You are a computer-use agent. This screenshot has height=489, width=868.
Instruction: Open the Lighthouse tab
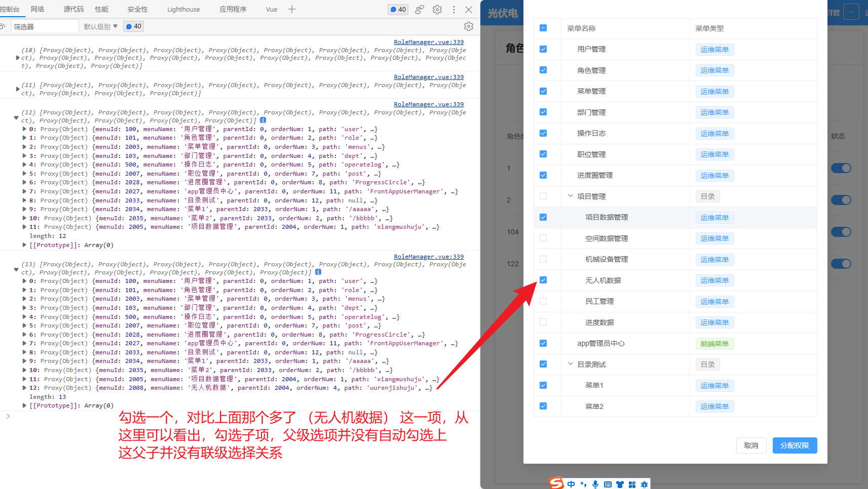183,9
